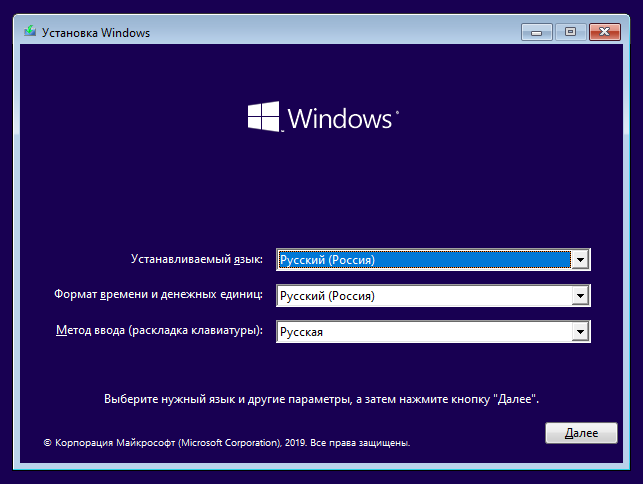Click the Windows setup icon in title bar

pyautogui.click(x=30, y=32)
